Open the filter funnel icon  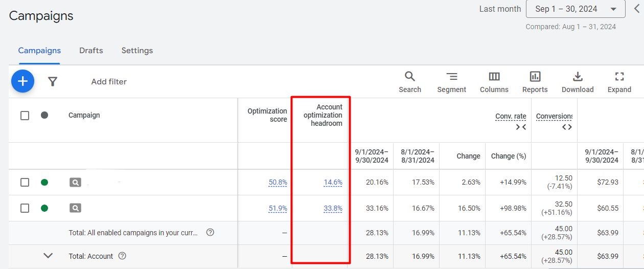[53, 81]
